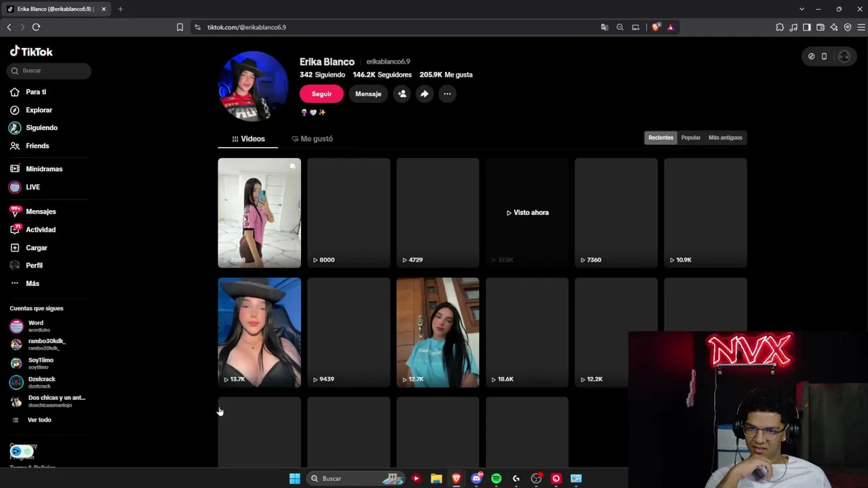Open the tab search dropdown arrow

pos(802,9)
